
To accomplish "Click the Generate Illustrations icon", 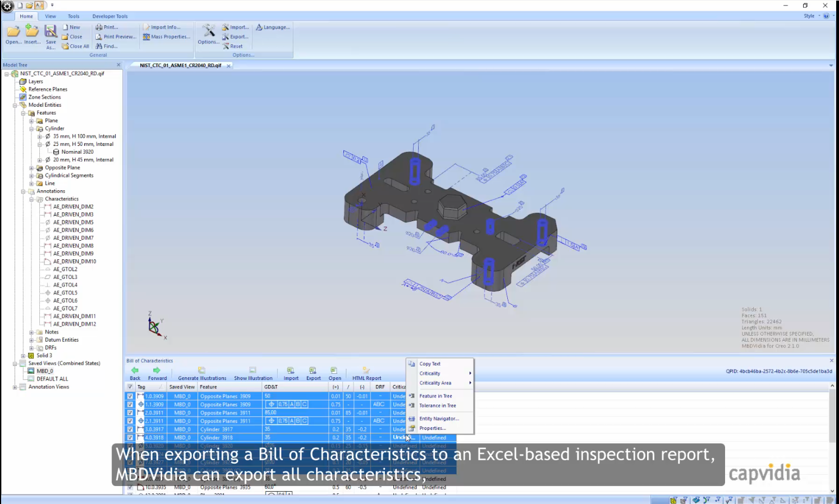I will tap(201, 370).
